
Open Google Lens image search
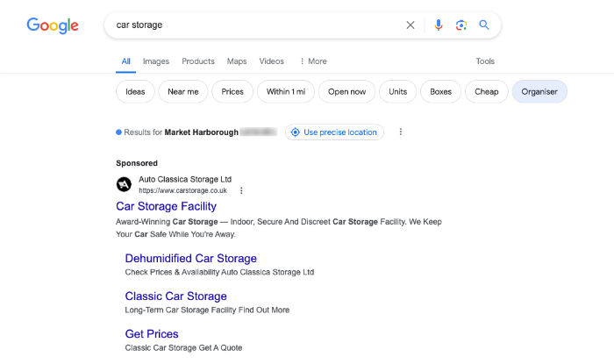click(x=461, y=25)
